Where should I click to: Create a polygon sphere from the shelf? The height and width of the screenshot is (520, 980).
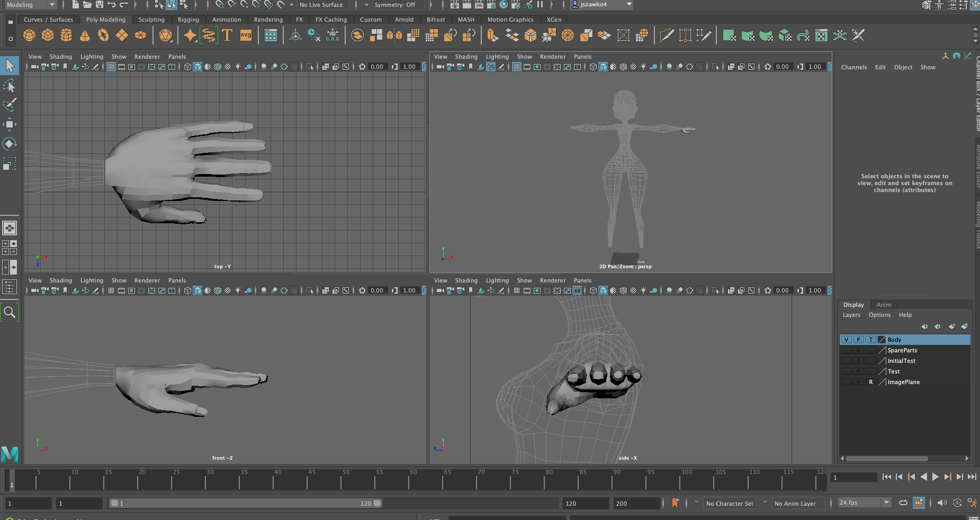coord(29,35)
